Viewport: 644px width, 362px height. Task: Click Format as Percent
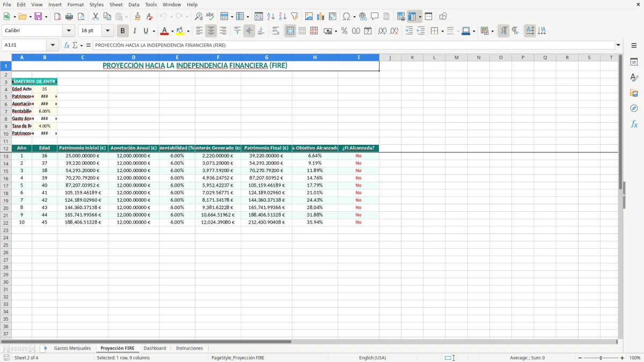pos(344,31)
